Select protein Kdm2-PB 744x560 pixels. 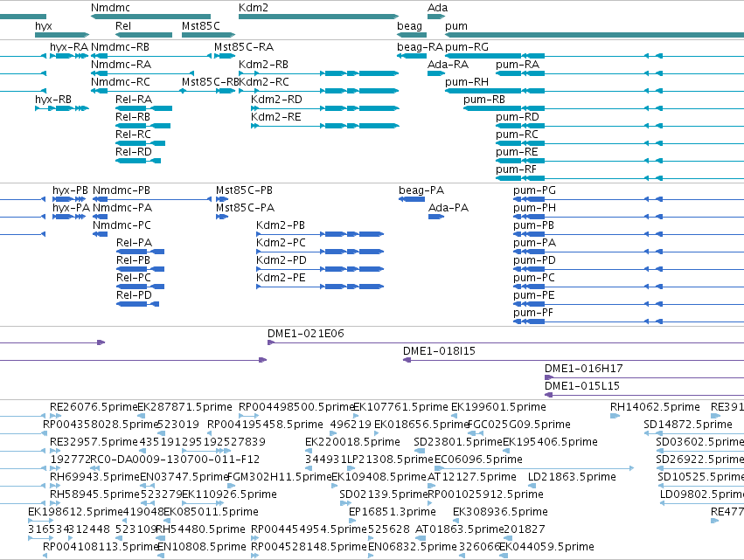click(320, 234)
